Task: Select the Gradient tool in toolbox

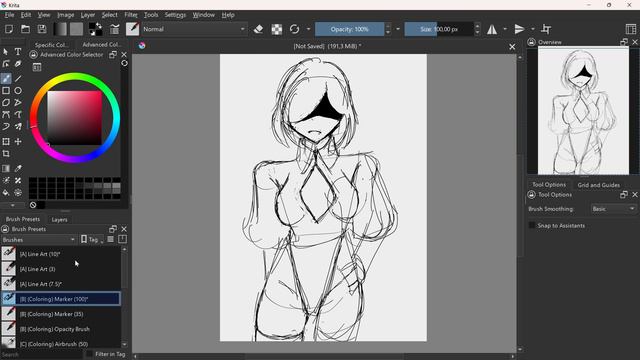Action: click(x=6, y=168)
